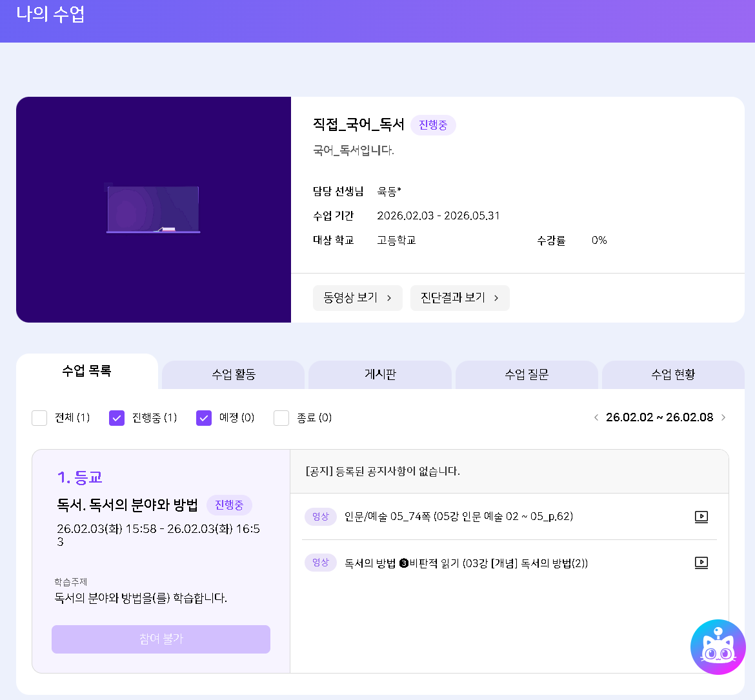Play the 독서의 방법 비판적 읽기 video icon
Viewport: 755px width, 700px height.
[x=701, y=563]
